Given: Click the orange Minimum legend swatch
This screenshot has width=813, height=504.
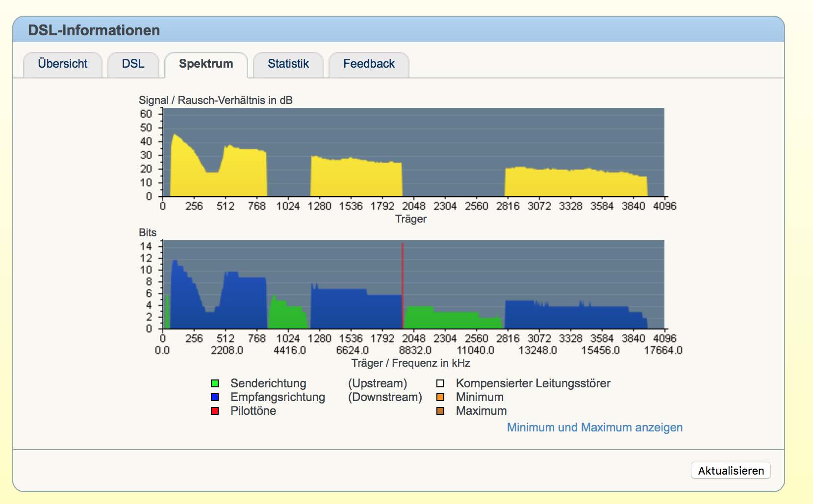Looking at the screenshot, I should tap(440, 397).
